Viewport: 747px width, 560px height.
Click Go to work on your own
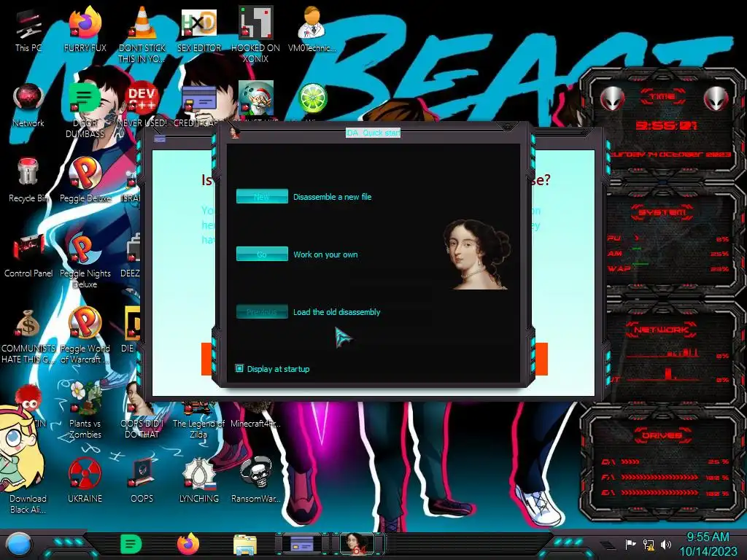[262, 254]
